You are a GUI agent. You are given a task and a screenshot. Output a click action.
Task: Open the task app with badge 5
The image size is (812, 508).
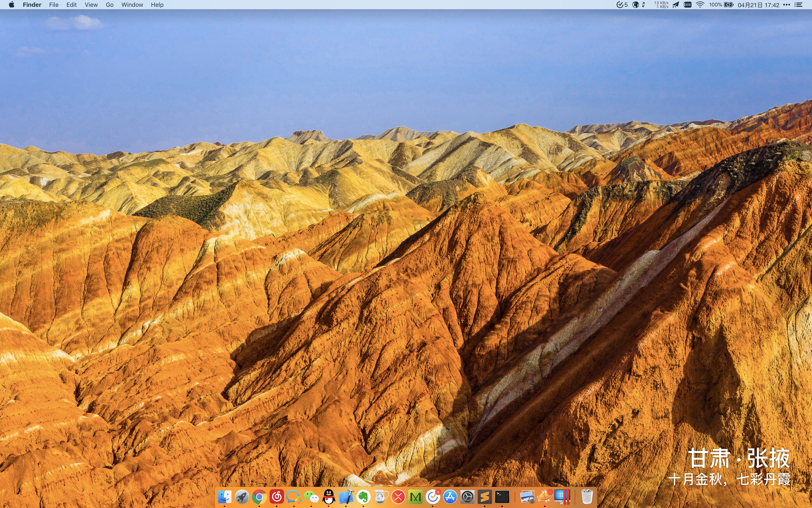[433, 497]
